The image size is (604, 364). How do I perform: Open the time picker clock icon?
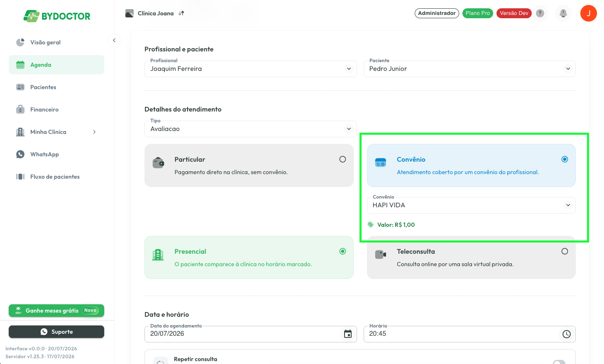(x=567, y=334)
